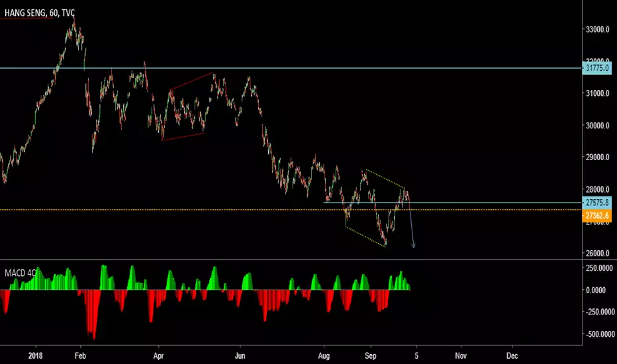The image size is (617, 364).
Task: Click the Sep label on time axis
Action: click(370, 356)
